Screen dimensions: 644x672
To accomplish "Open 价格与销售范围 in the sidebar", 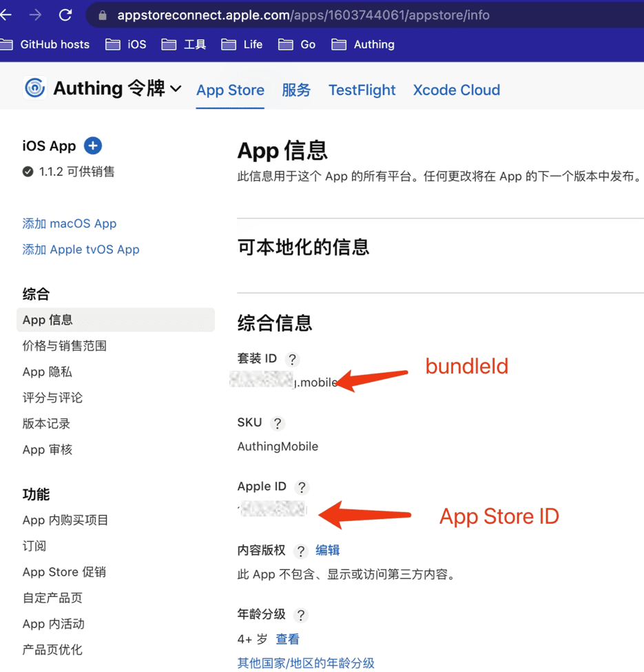I will 65,346.
